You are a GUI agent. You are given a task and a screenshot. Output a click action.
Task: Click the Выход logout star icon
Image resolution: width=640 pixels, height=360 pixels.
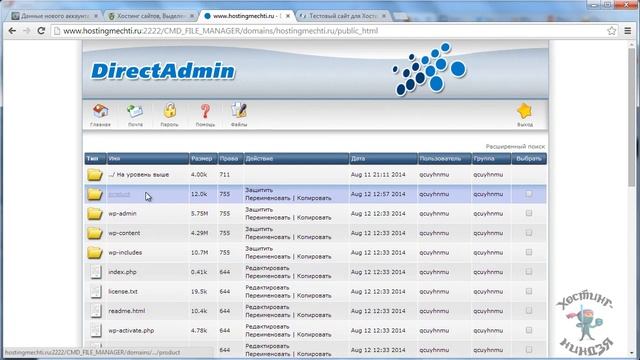tap(524, 111)
